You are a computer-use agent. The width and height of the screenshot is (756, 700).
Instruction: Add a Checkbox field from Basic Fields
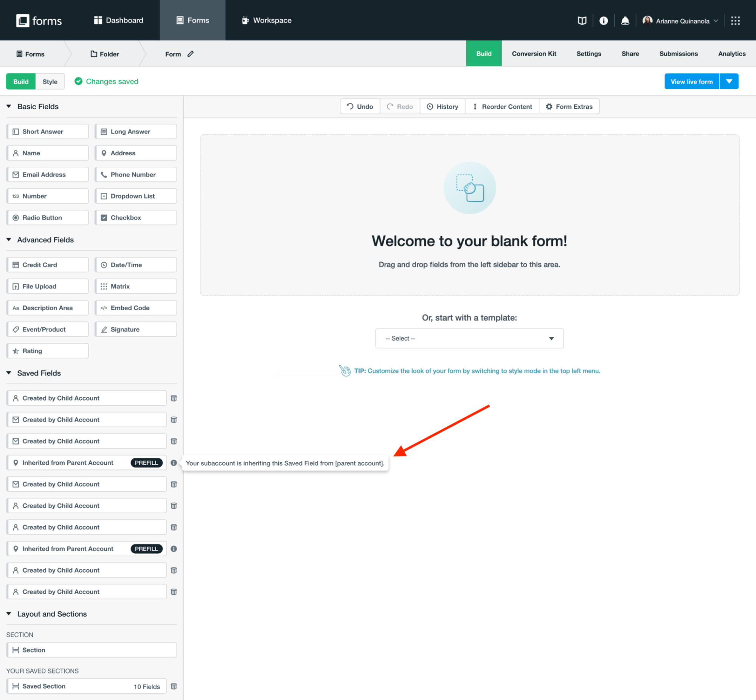(136, 217)
